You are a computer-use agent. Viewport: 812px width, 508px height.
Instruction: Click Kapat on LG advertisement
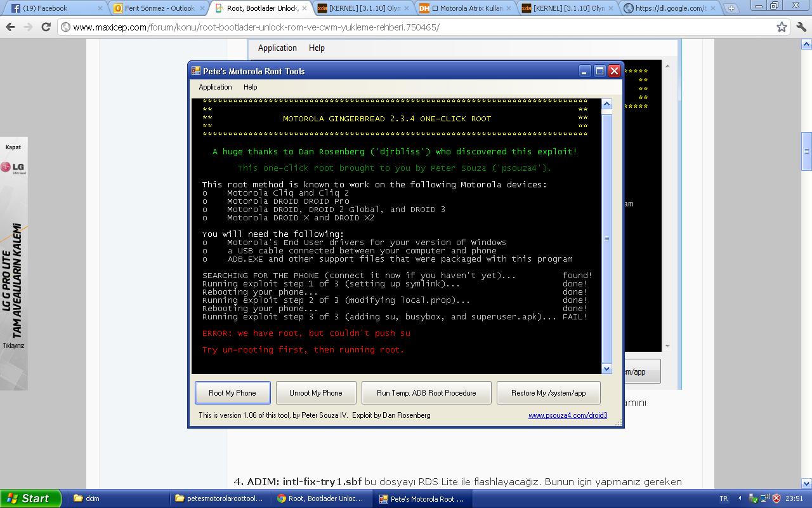pos(13,147)
